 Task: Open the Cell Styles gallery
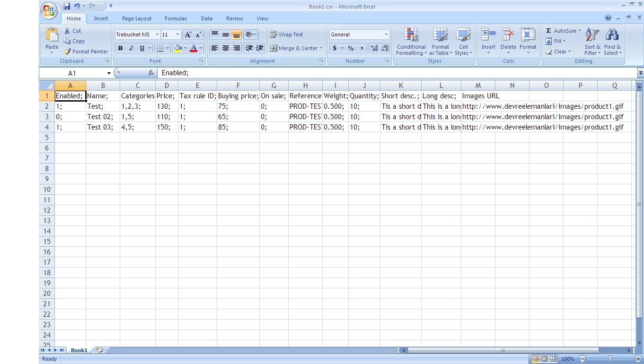click(x=463, y=42)
